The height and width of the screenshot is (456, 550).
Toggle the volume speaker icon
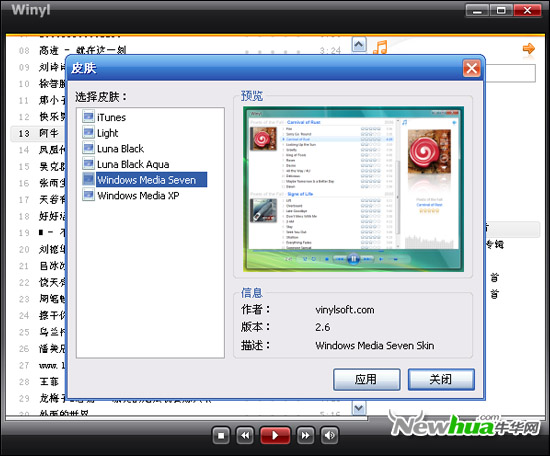[329, 435]
